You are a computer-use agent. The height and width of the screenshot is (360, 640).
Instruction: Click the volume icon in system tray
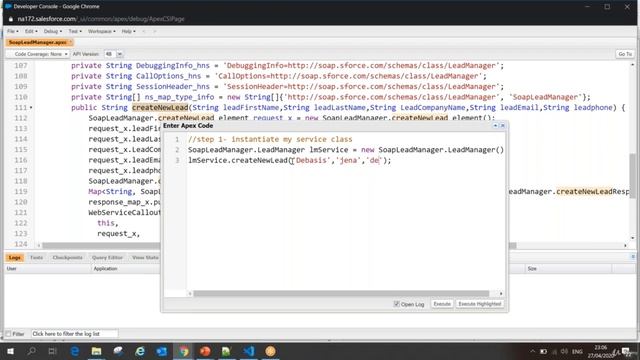[x=564, y=351]
